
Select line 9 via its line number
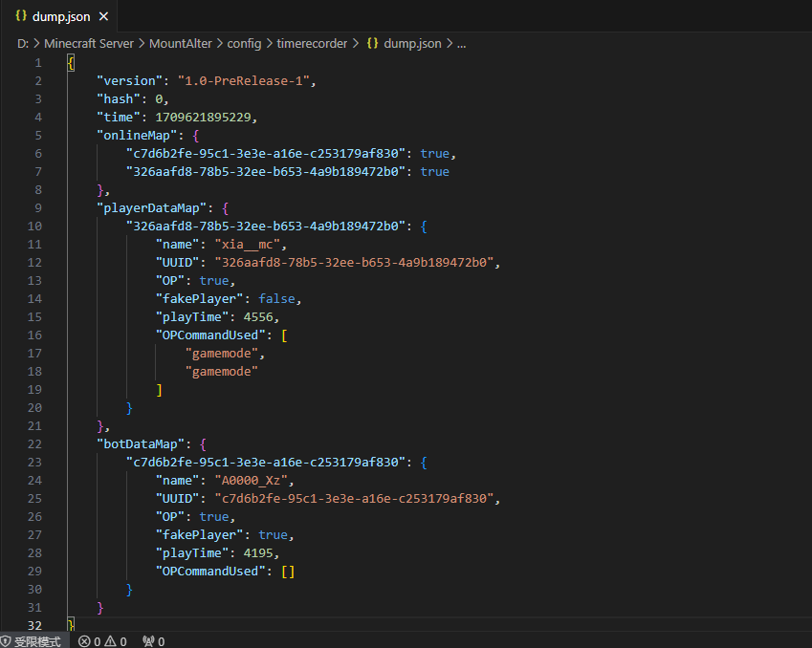tap(37, 208)
